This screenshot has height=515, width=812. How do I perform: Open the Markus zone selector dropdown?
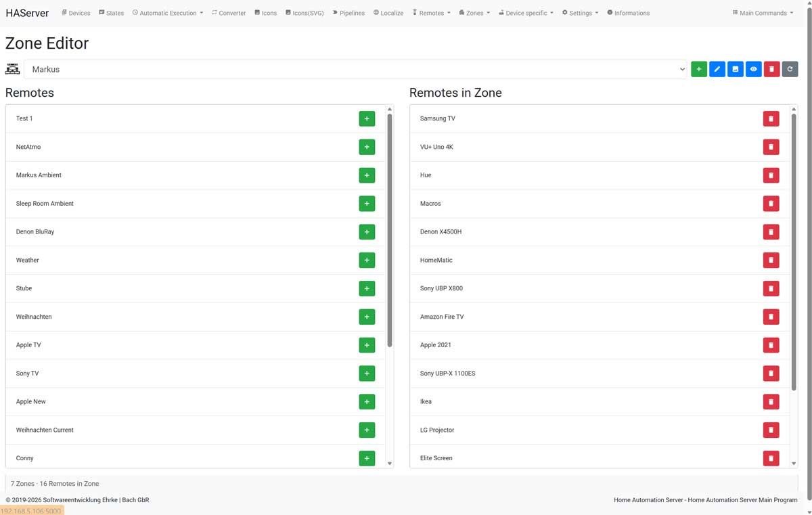pos(355,69)
